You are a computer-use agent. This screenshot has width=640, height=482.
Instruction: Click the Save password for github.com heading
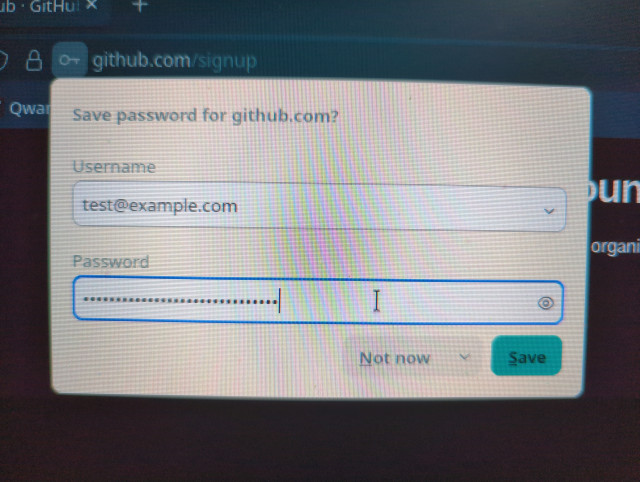205,116
